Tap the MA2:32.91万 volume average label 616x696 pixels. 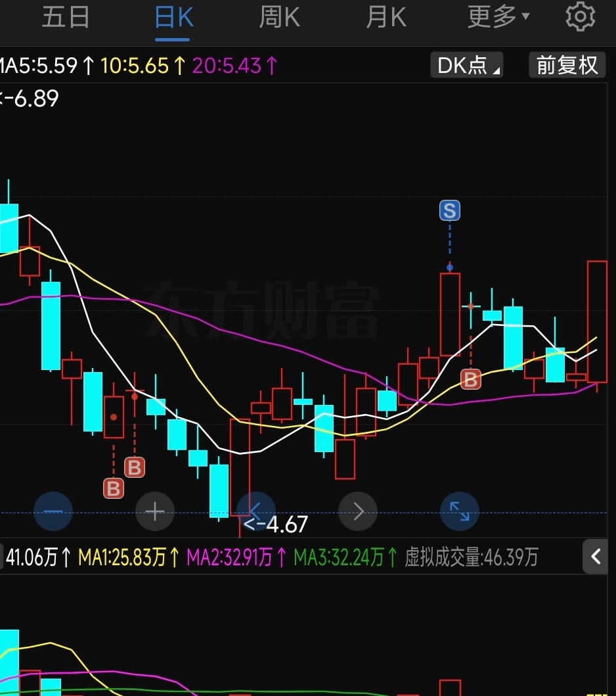(x=236, y=557)
